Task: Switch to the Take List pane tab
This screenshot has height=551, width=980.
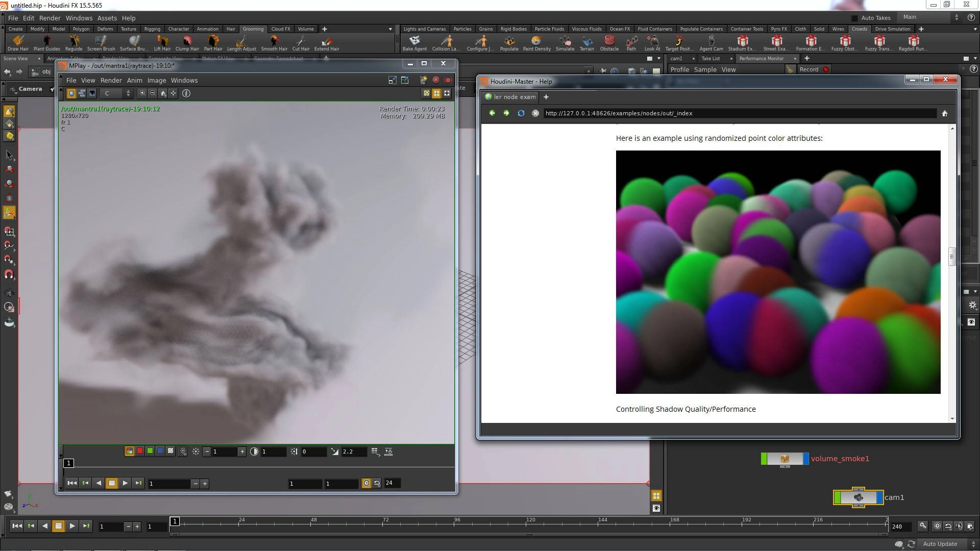Action: pyautogui.click(x=710, y=59)
